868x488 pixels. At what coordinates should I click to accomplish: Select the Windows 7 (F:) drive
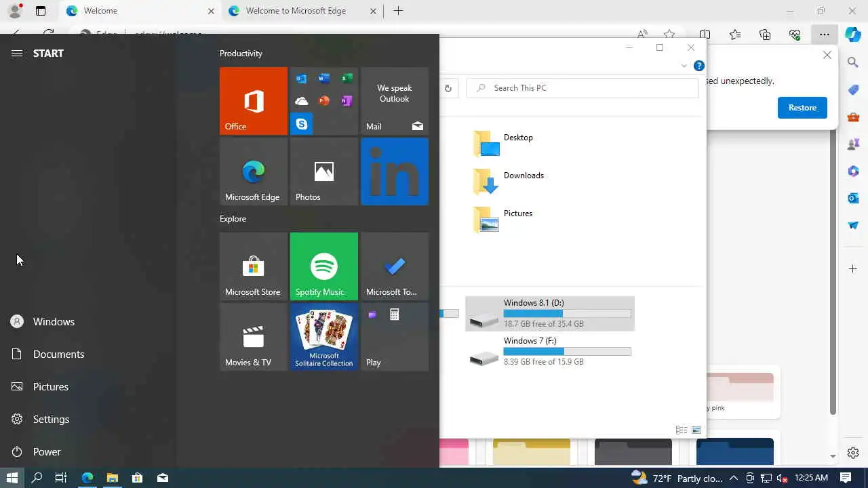[550, 352]
